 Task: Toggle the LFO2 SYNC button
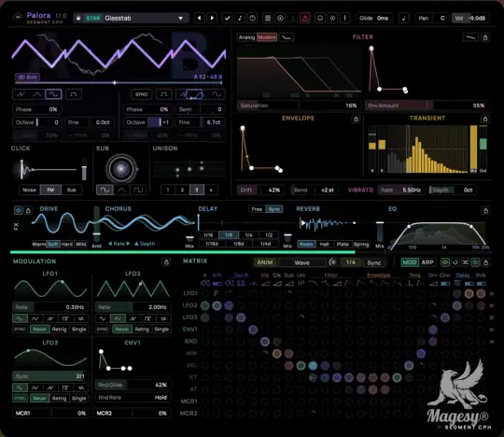pos(103,330)
